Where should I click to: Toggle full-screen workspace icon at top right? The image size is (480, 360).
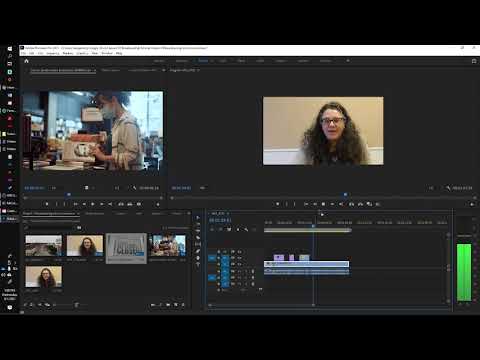click(x=474, y=61)
